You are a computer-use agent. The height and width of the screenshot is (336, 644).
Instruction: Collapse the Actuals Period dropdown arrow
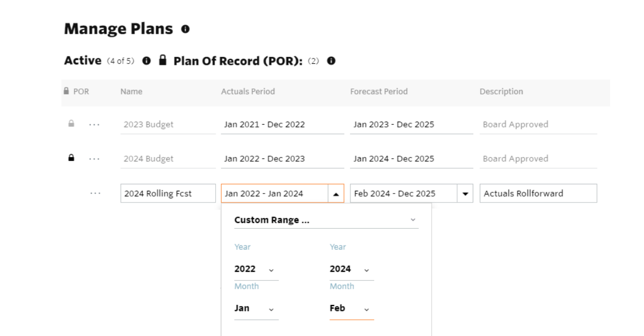pyautogui.click(x=336, y=194)
